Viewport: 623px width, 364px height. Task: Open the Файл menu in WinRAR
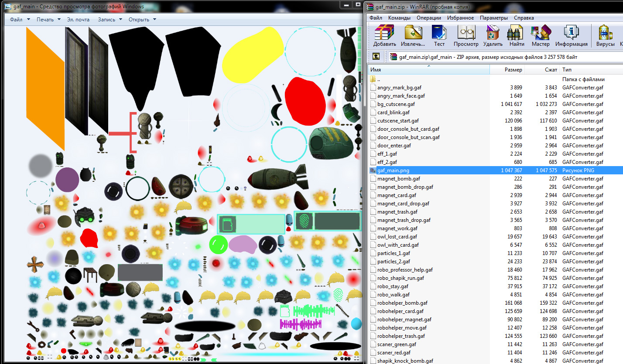376,18
